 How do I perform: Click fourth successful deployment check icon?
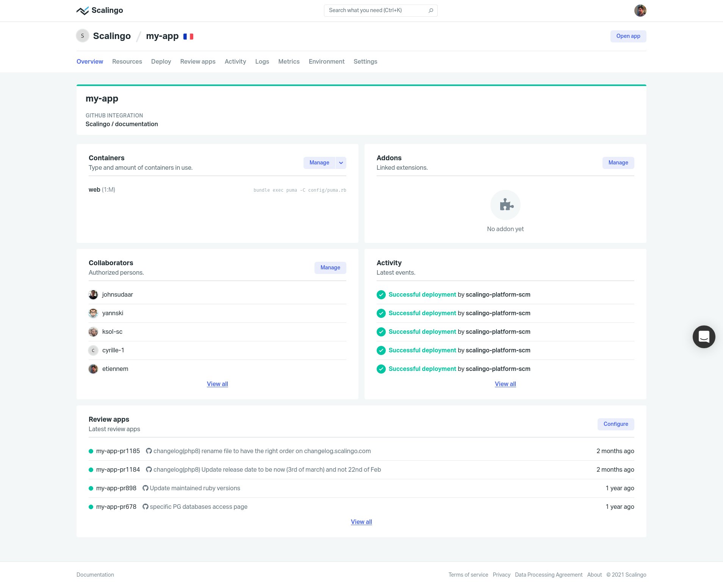point(381,350)
